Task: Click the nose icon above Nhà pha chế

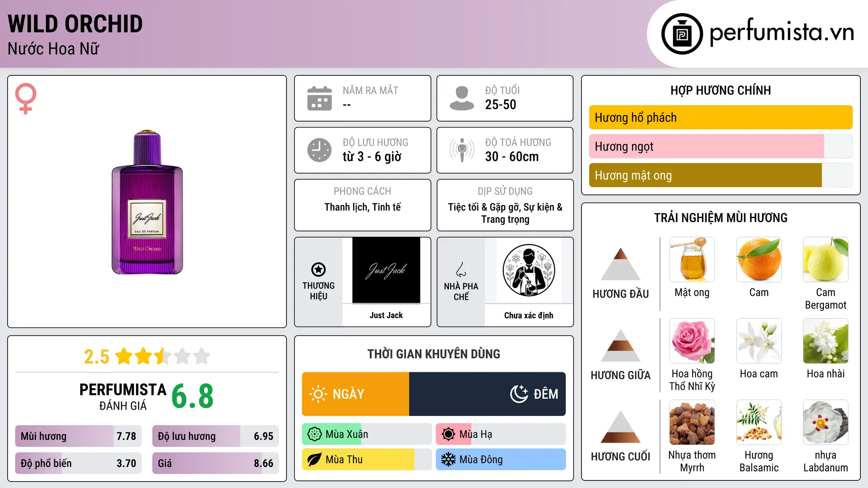Action: pyautogui.click(x=461, y=269)
